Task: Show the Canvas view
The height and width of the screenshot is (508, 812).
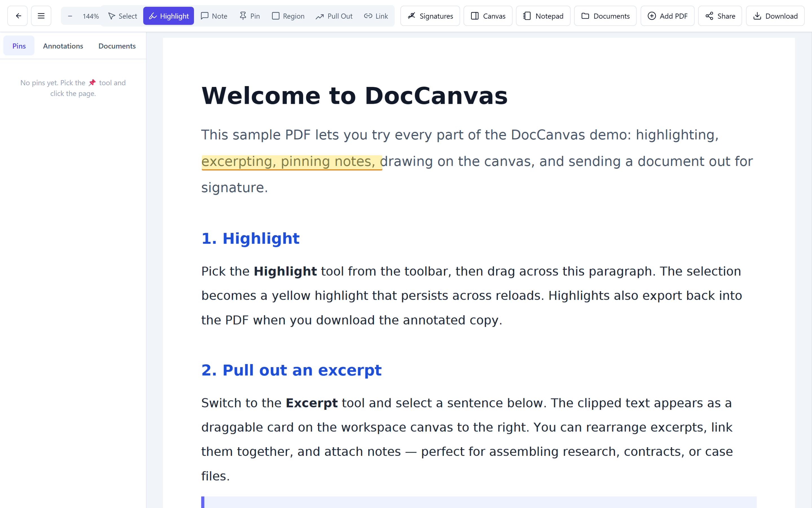Action: click(x=488, y=16)
